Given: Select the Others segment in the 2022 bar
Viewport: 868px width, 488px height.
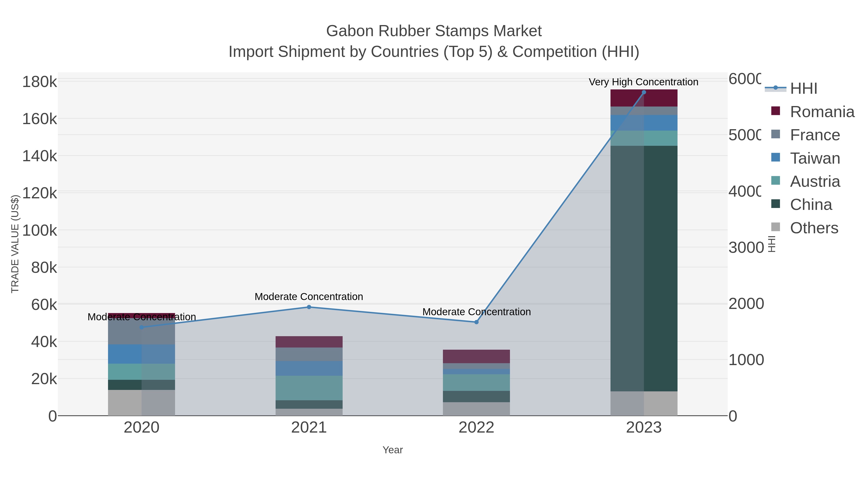Looking at the screenshot, I should click(x=476, y=409).
